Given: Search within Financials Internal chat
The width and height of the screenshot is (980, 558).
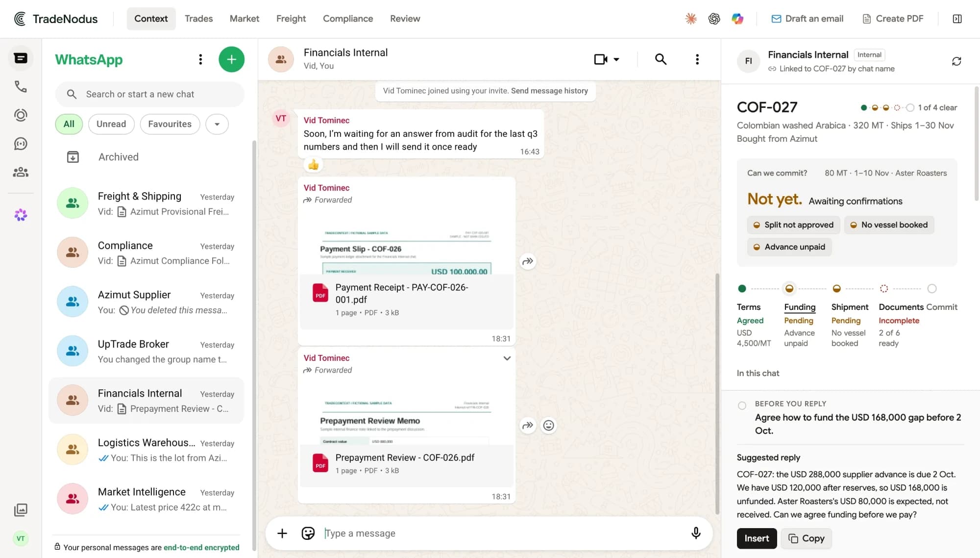Looking at the screenshot, I should (661, 59).
